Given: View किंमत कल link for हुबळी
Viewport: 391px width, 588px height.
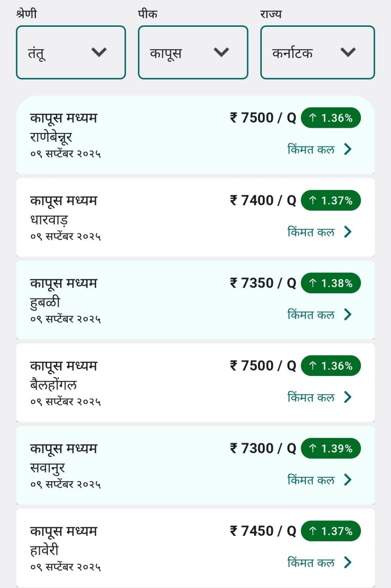Looking at the screenshot, I should (311, 315).
